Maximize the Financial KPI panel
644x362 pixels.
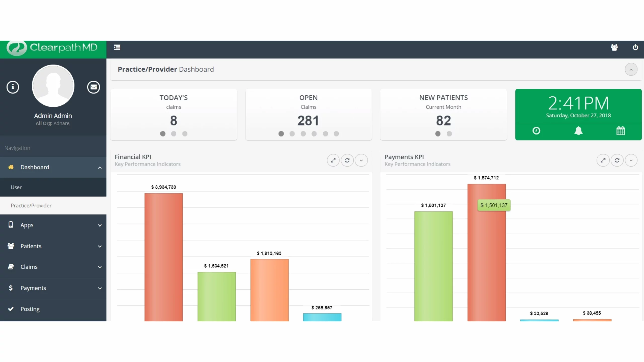pos(333,160)
